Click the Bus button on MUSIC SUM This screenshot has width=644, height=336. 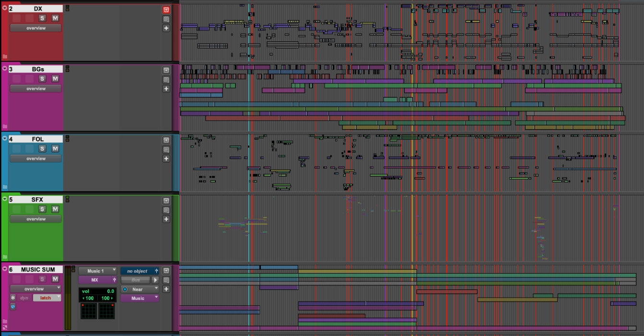135,280
